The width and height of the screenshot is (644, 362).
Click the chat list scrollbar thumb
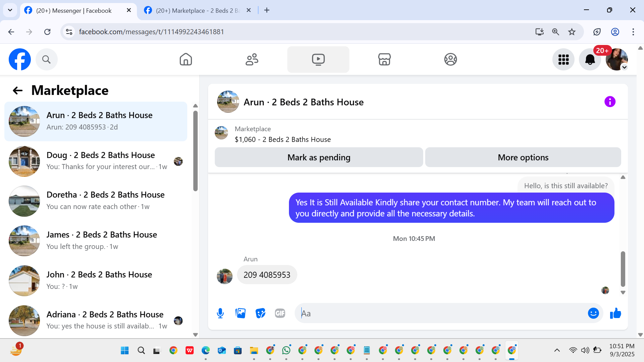(195, 151)
